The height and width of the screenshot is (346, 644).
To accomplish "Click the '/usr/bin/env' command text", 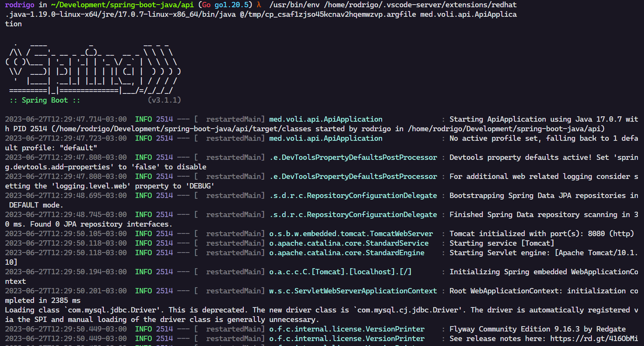I will 294,5.
